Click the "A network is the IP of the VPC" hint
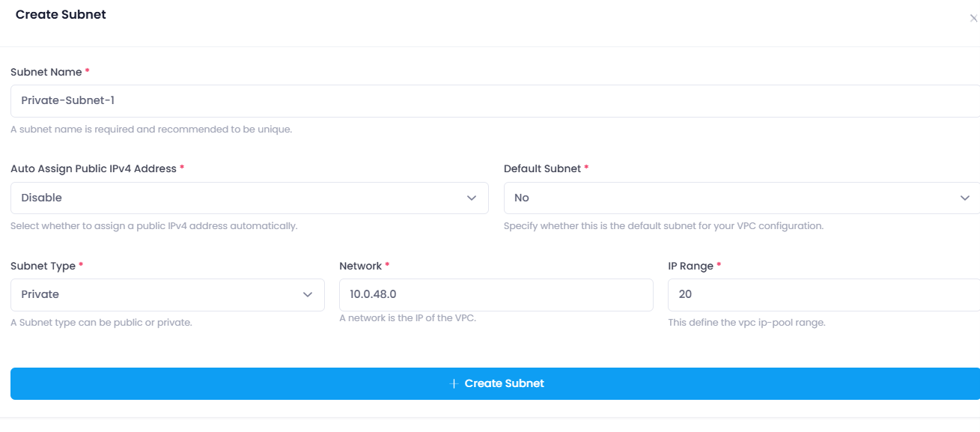This screenshot has height=432, width=980. (x=407, y=317)
